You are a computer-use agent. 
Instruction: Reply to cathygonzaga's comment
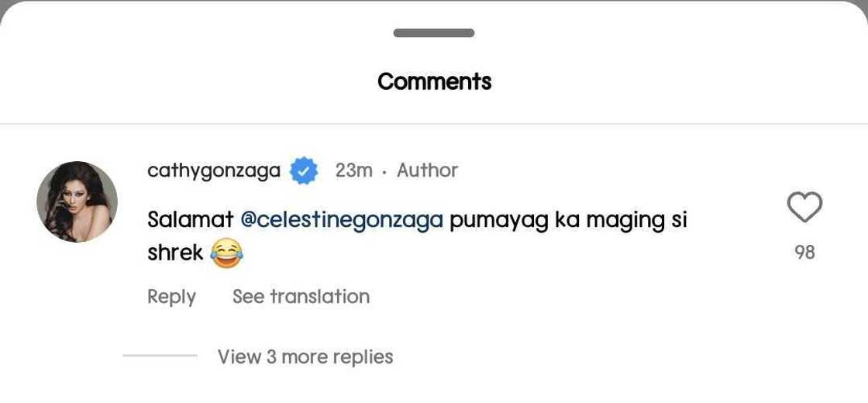[171, 297]
